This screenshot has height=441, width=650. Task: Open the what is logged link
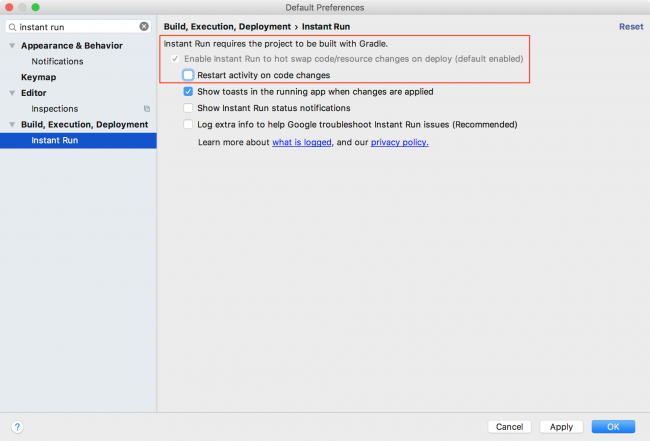(302, 142)
